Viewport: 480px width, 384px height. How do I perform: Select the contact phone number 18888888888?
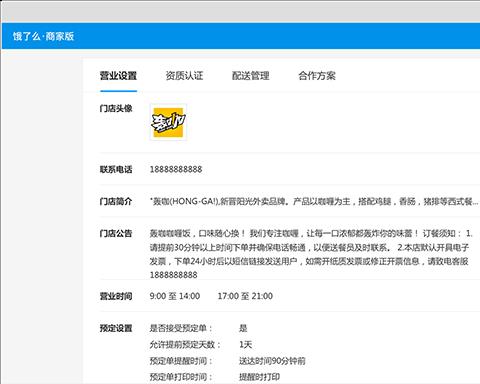176,169
